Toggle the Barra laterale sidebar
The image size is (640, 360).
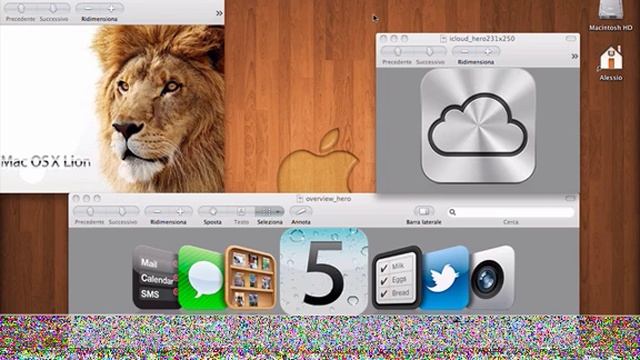(424, 211)
